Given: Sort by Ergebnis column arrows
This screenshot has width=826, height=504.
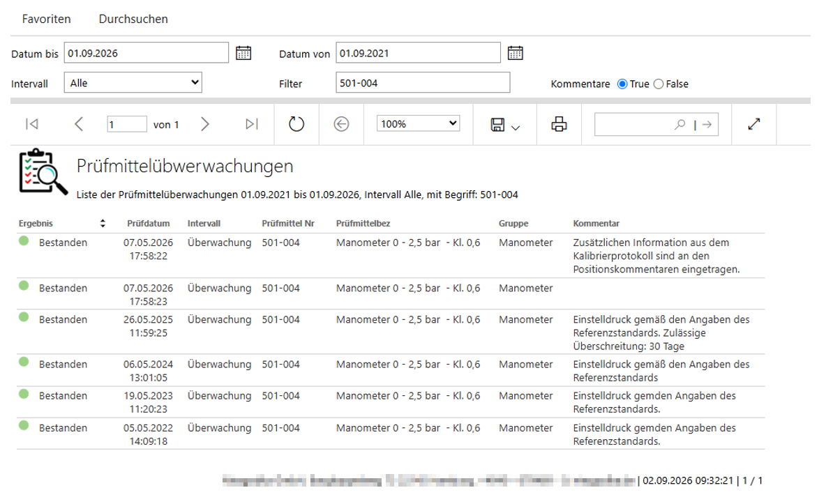Looking at the screenshot, I should coord(103,223).
